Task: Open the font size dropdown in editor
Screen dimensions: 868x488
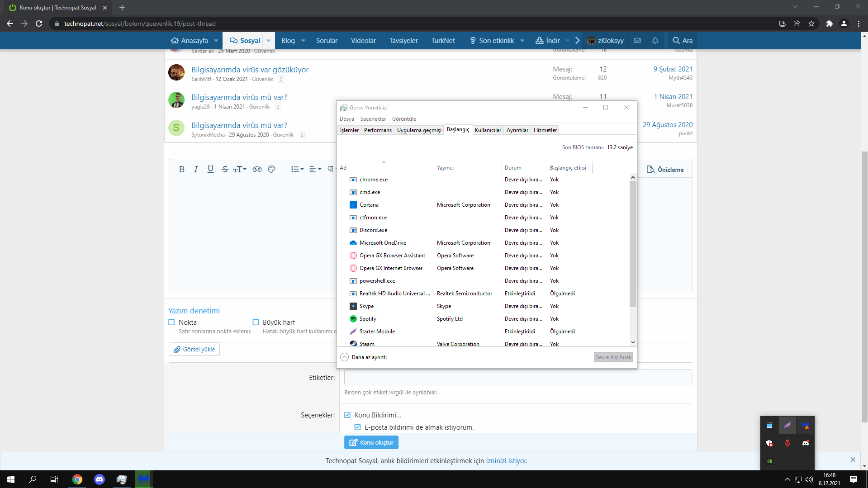Action: coord(240,169)
